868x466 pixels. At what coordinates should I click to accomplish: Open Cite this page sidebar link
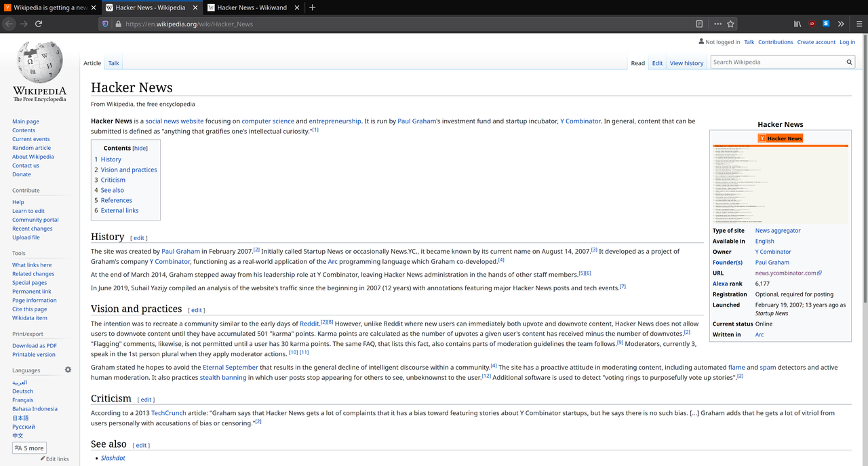click(29, 309)
